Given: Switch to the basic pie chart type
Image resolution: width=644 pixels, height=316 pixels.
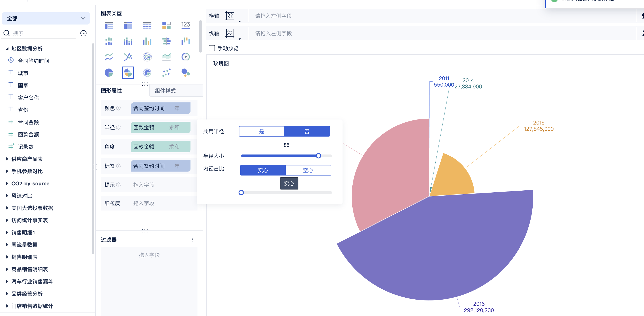Looking at the screenshot, I should tap(109, 73).
